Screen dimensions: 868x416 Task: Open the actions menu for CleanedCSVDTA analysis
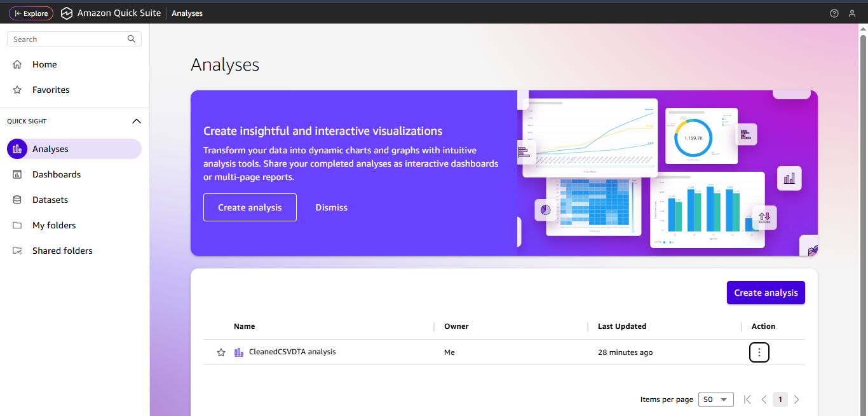pos(759,352)
